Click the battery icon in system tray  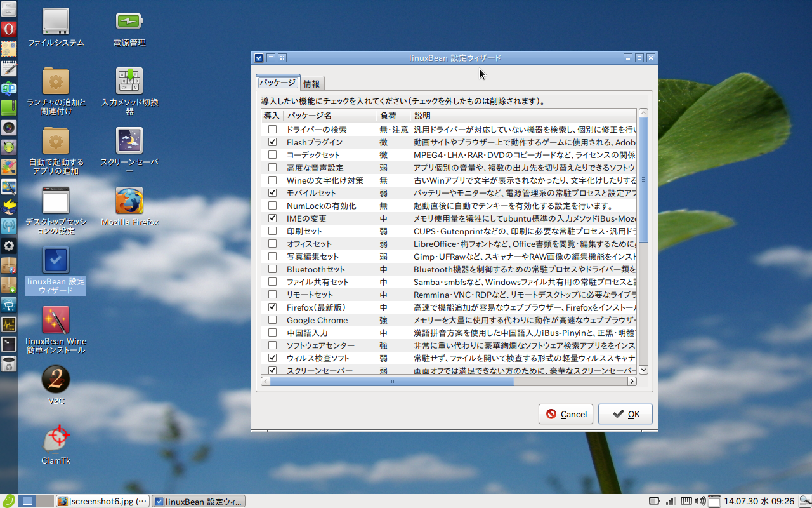(654, 501)
